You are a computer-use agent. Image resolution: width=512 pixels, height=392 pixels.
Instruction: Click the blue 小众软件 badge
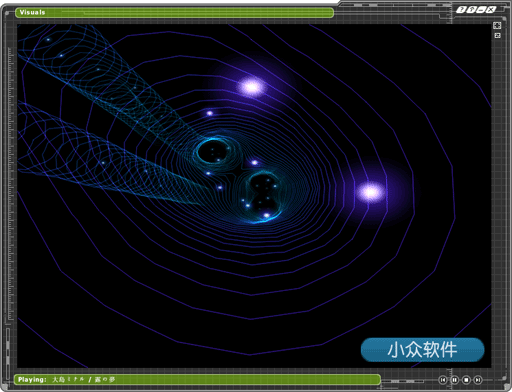point(422,350)
